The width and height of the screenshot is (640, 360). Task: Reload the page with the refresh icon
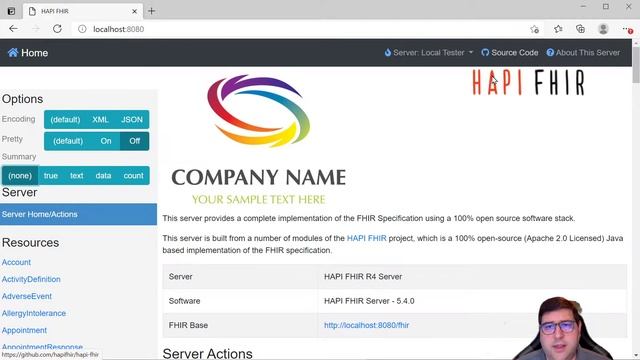tap(58, 29)
